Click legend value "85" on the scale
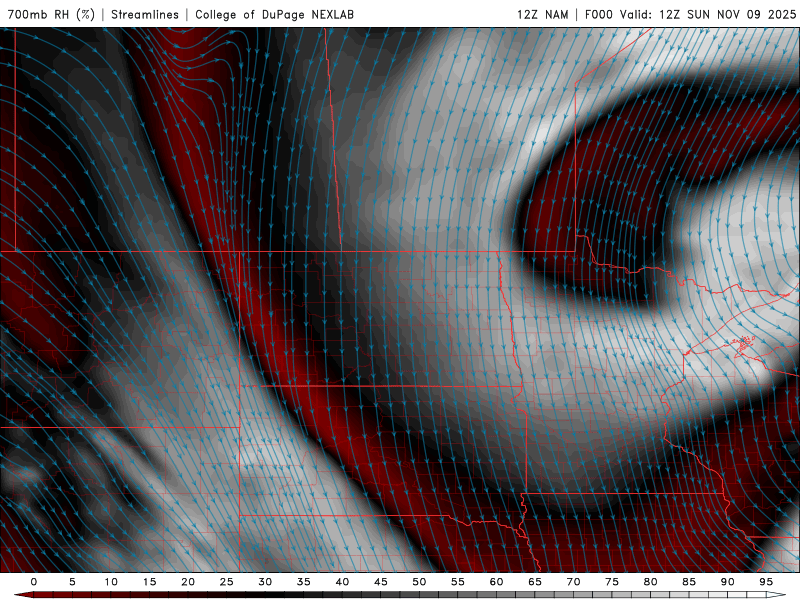The image size is (800, 600). point(689,582)
